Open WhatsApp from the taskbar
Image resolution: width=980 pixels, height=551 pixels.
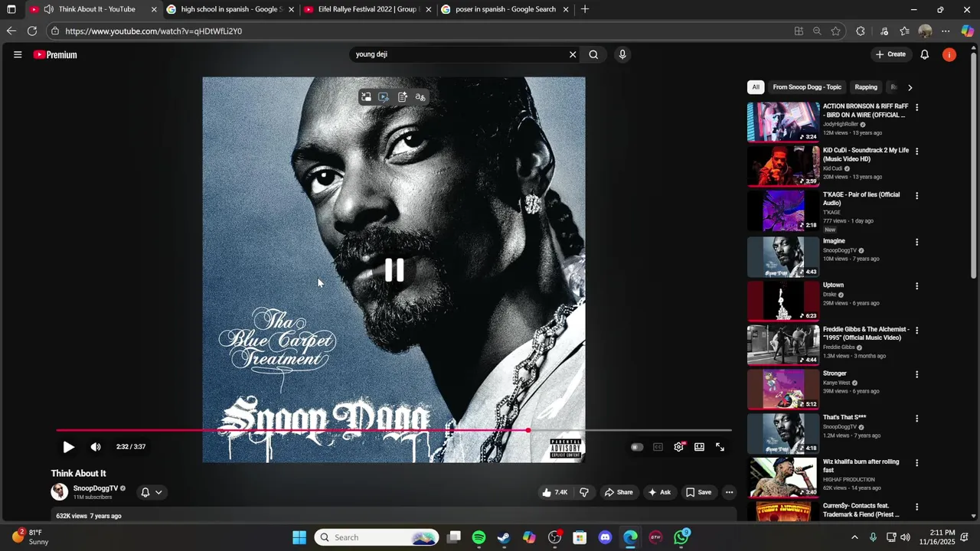pyautogui.click(x=681, y=537)
